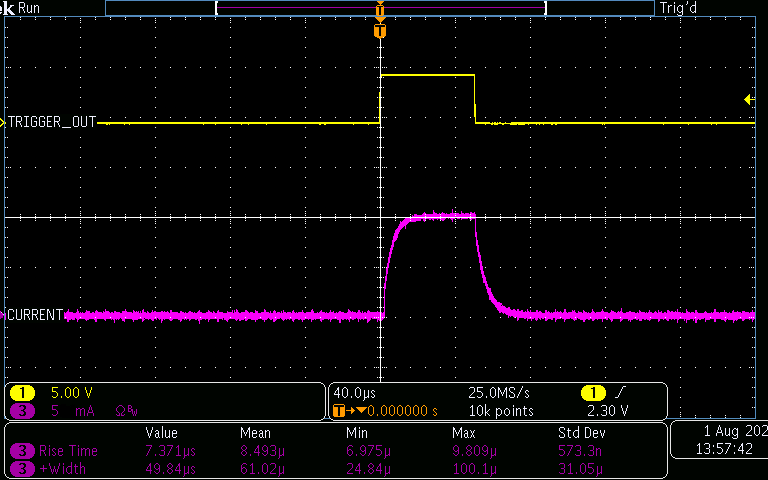Click the 2.30 V trigger level readout
This screenshot has height=480, width=768.
(x=607, y=410)
